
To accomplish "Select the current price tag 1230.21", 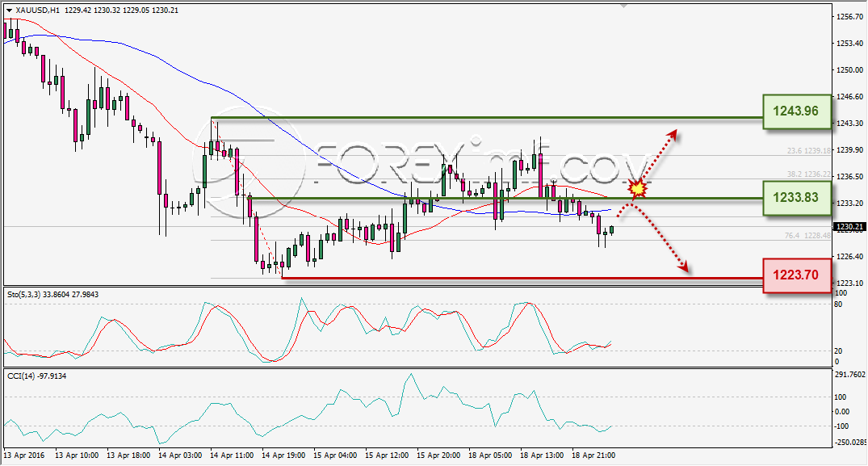I will 849,227.
